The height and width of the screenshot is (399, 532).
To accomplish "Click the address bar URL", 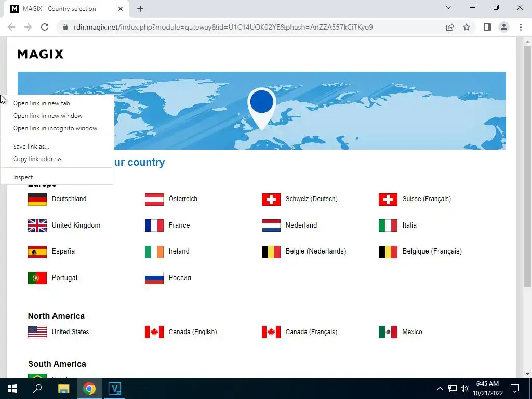I will [x=223, y=27].
